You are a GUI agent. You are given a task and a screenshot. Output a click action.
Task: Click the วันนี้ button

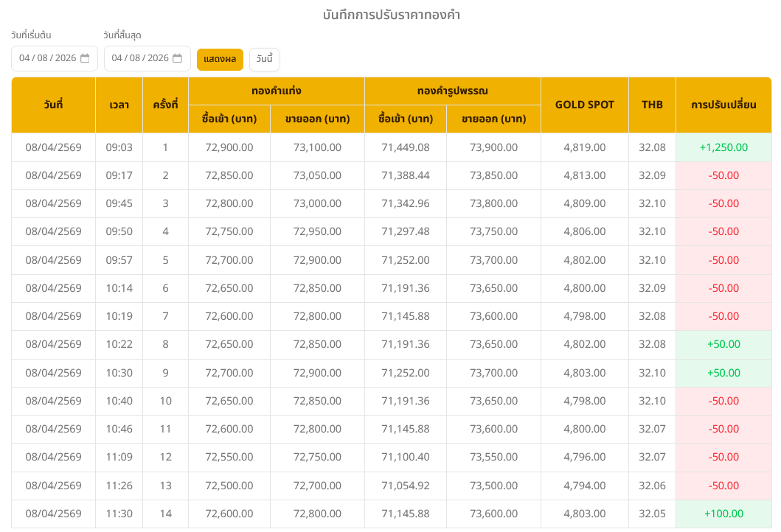pyautogui.click(x=264, y=59)
